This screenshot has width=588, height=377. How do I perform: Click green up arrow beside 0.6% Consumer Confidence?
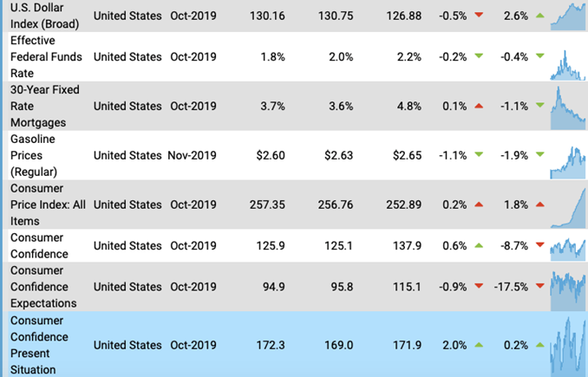coord(479,246)
